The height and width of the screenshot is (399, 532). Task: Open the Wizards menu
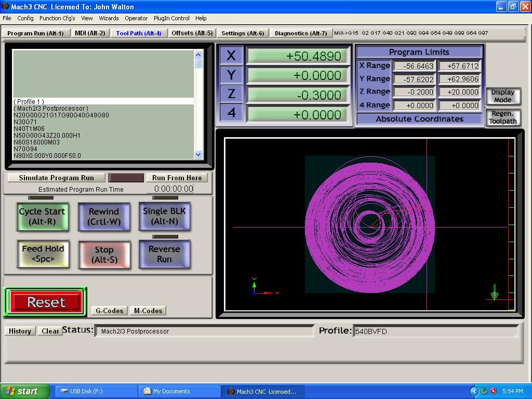[x=109, y=18]
